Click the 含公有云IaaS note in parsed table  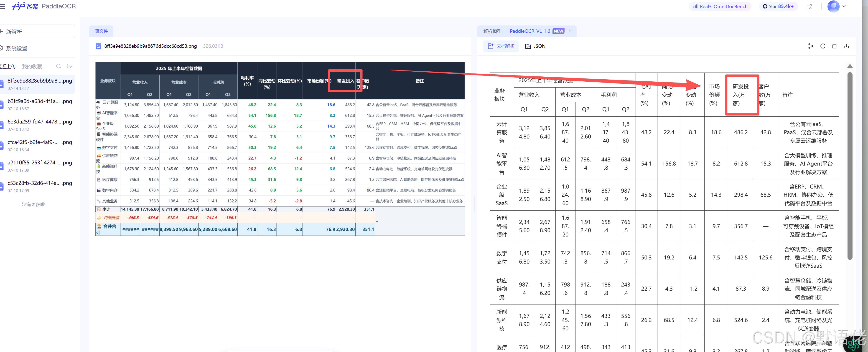coord(808,132)
